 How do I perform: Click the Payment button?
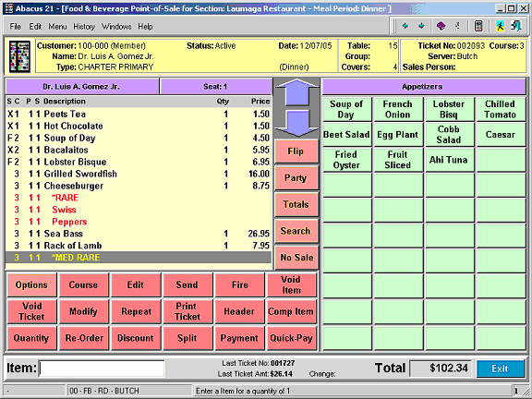pyautogui.click(x=239, y=338)
